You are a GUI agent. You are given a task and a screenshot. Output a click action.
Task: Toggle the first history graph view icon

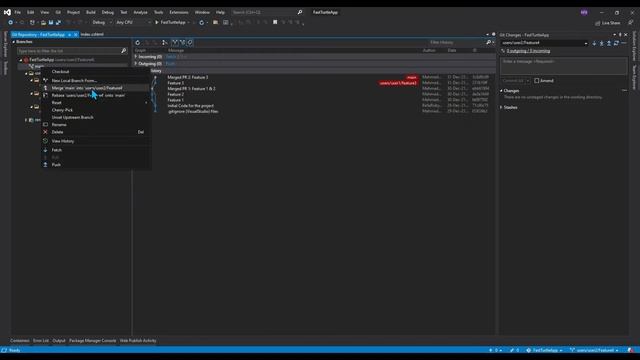pos(175,42)
